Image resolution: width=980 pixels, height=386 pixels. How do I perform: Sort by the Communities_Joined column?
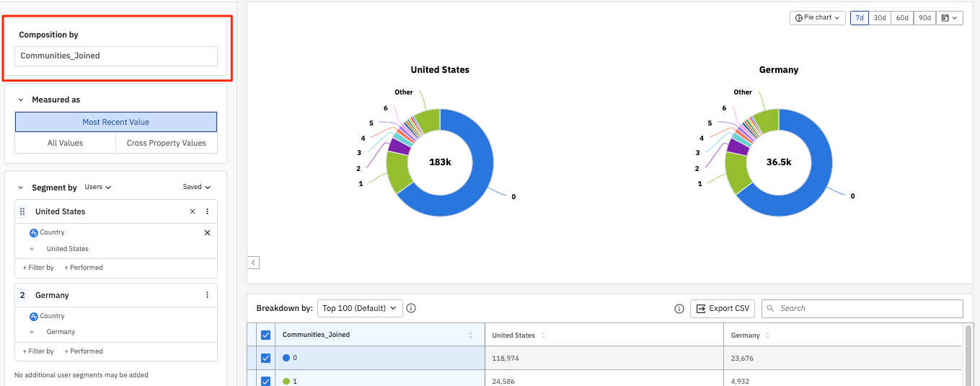point(470,335)
